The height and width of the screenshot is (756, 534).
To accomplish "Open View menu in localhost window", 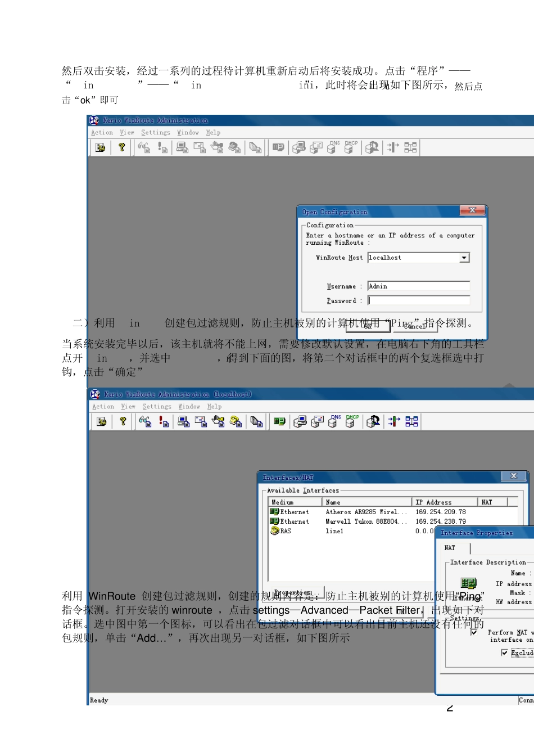I will [x=128, y=407].
